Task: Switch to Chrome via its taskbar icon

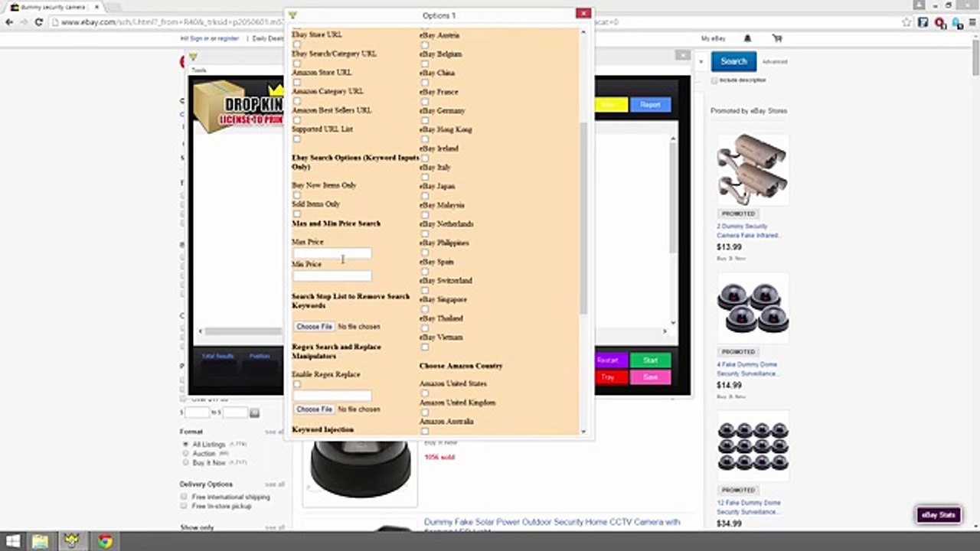Action: (x=105, y=542)
